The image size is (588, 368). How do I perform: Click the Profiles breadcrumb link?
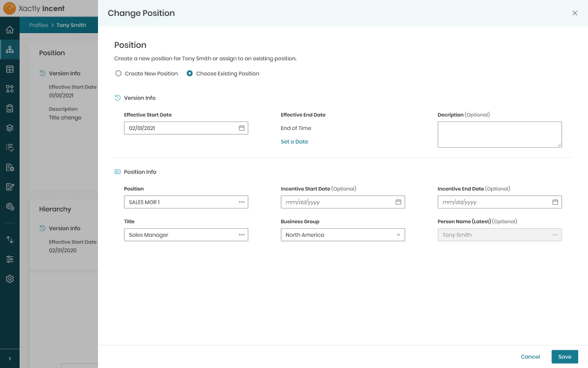pyautogui.click(x=39, y=25)
